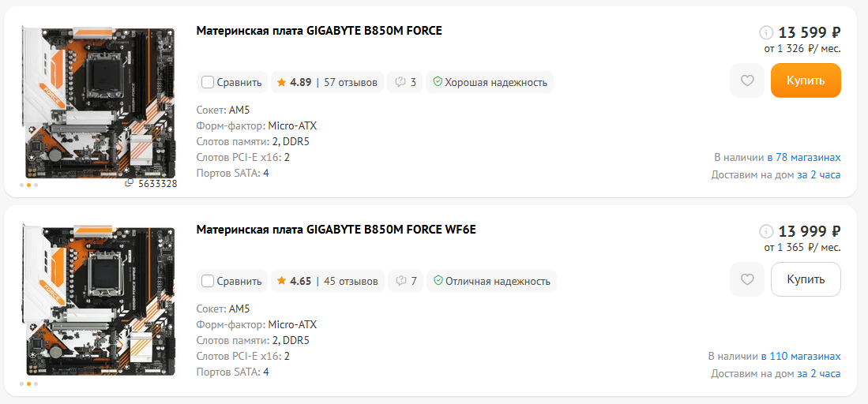Image resolution: width=868 pixels, height=404 pixels.
Task: Open B850M FORCE WF6E motherboard image
Action: click(99, 300)
